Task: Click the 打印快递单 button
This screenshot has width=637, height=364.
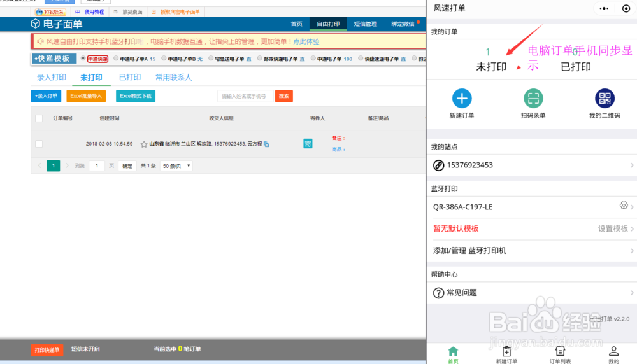Action: 47,350
